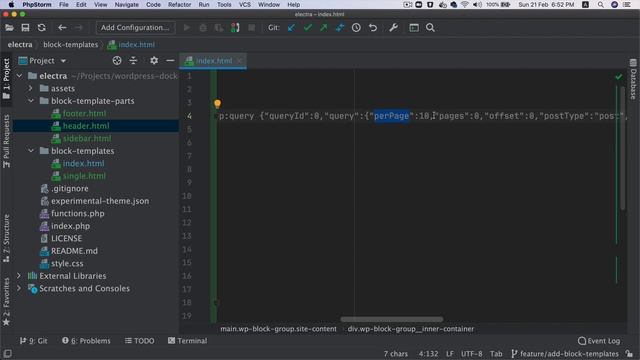Open the Terminal tool window
The image size is (640, 360).
point(187,341)
